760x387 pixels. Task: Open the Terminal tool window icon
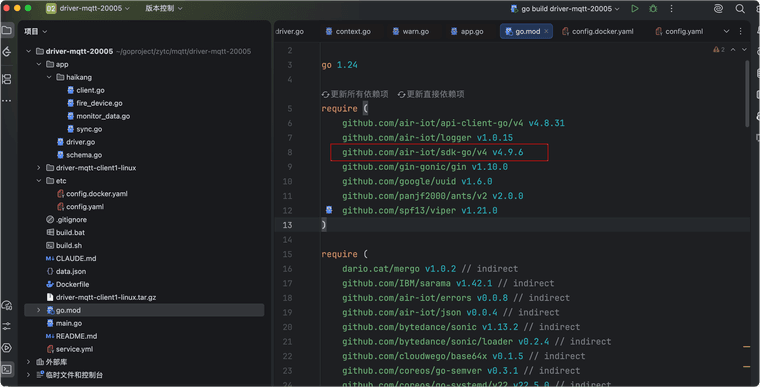click(7, 369)
